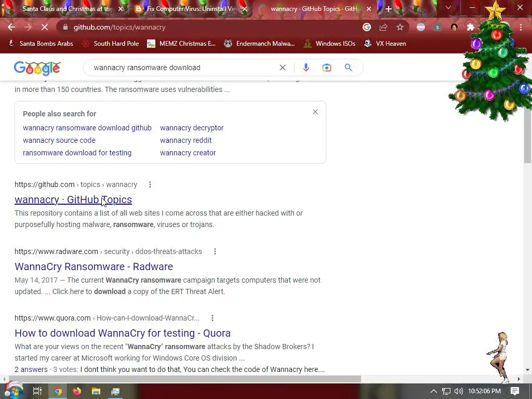Open the Extensions puzzle icon

(470, 27)
